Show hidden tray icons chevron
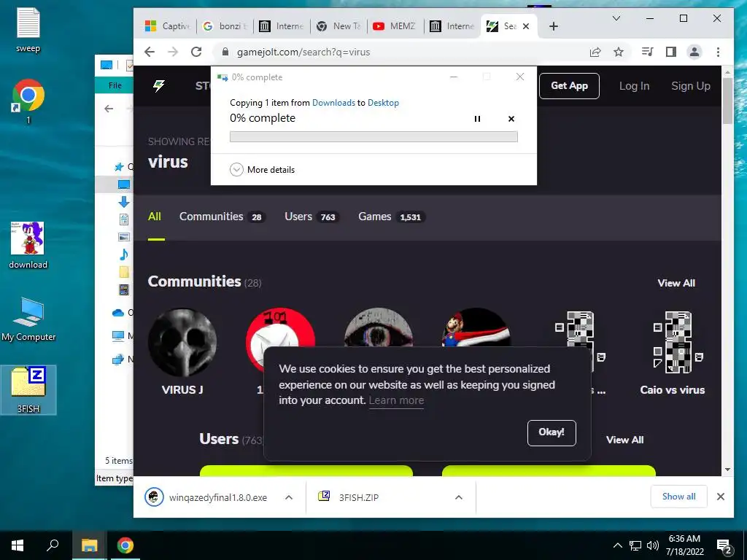Screen dimensions: 747x560 [x=617, y=545]
